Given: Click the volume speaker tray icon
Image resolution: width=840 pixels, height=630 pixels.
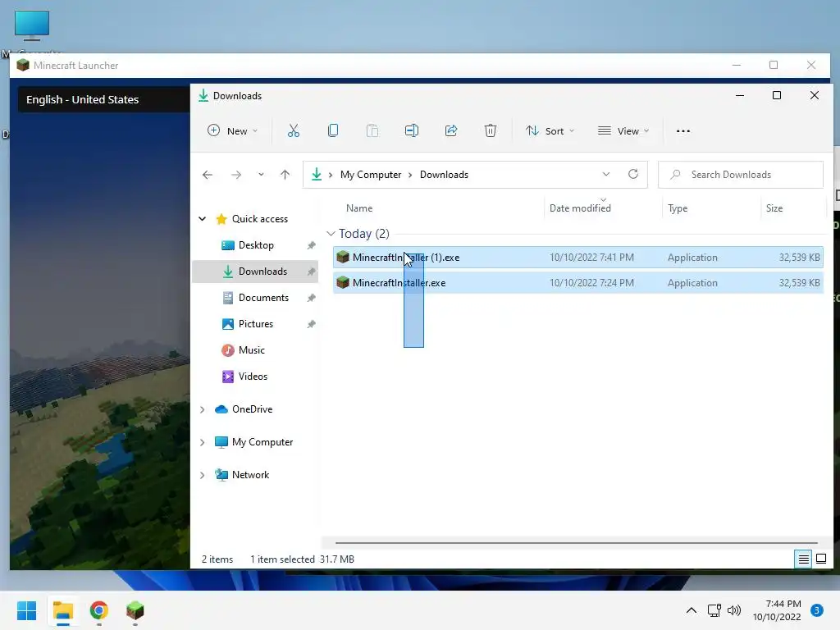Looking at the screenshot, I should coord(734,610).
